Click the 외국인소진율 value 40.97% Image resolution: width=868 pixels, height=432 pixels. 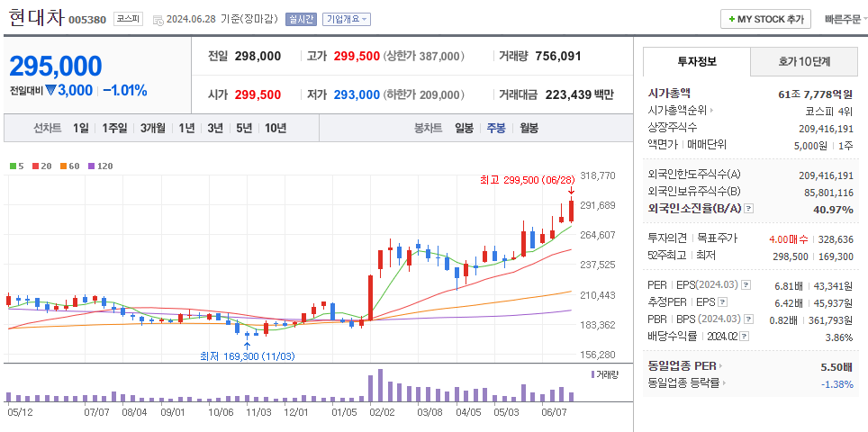(x=833, y=210)
